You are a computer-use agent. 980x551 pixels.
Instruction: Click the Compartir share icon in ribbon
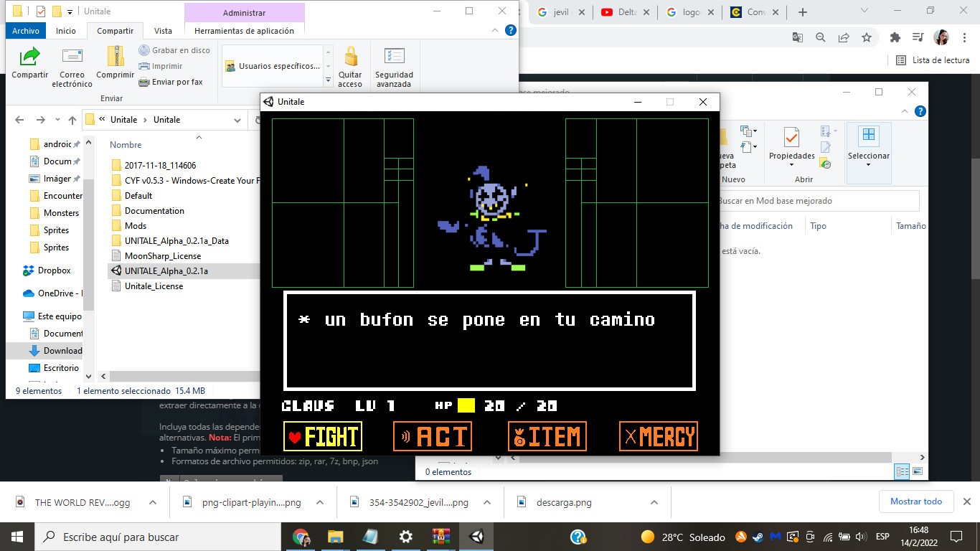[x=29, y=63]
